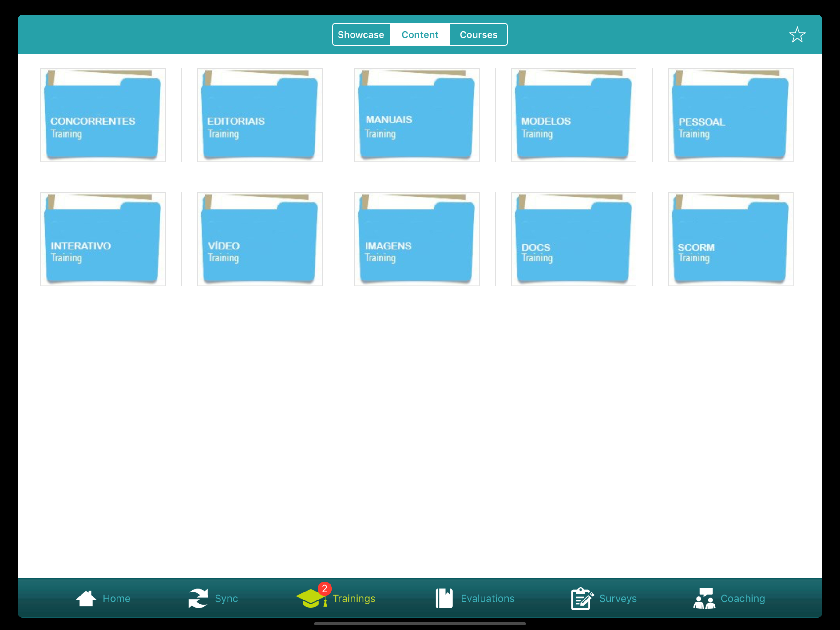
Task: Open the EDITORIAIS Training folder
Action: point(260,115)
